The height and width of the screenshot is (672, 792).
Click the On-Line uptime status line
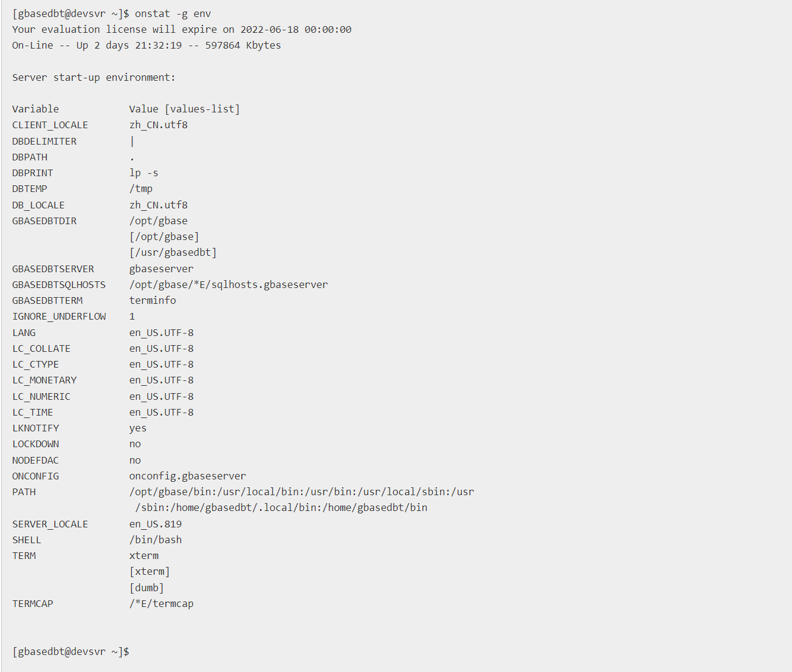tap(146, 45)
